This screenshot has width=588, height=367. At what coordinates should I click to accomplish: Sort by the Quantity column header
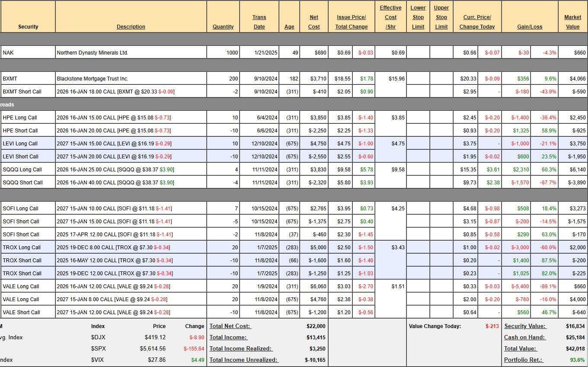click(223, 27)
